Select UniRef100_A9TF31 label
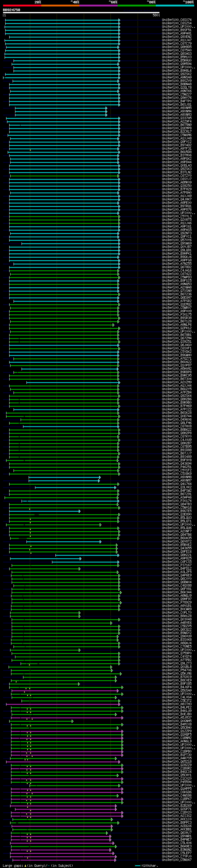Viewport: 197px width, 868px height. tap(177, 149)
